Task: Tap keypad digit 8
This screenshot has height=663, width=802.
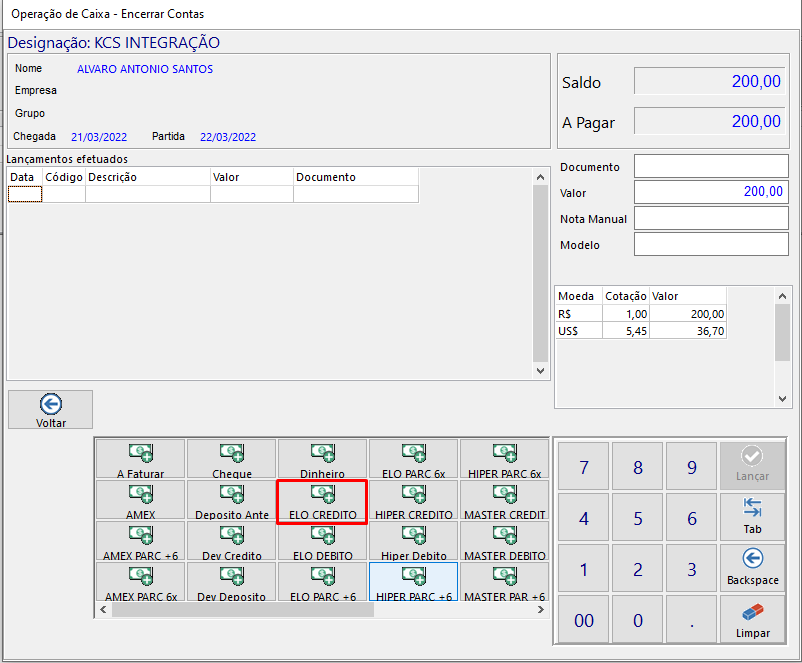Action: pos(638,466)
